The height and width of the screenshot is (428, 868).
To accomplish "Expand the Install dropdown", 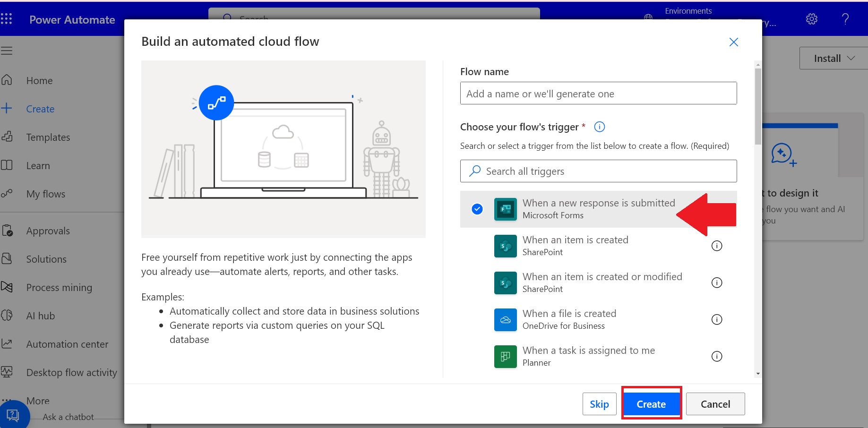I will [x=834, y=58].
